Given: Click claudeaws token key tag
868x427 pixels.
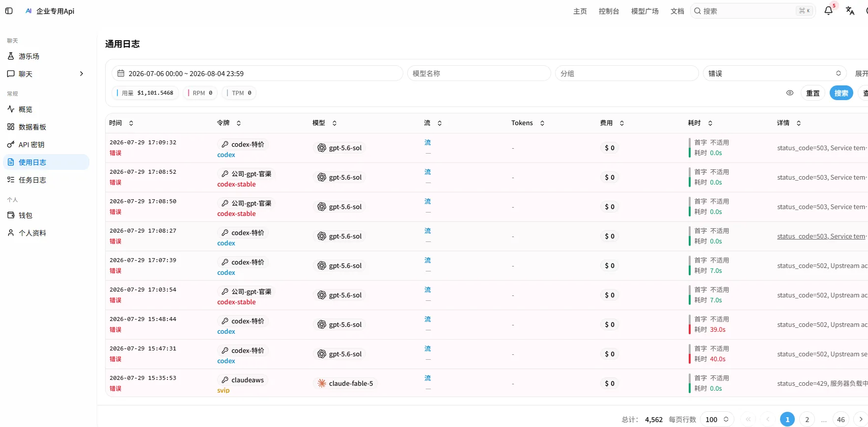Looking at the screenshot, I should click(x=243, y=380).
